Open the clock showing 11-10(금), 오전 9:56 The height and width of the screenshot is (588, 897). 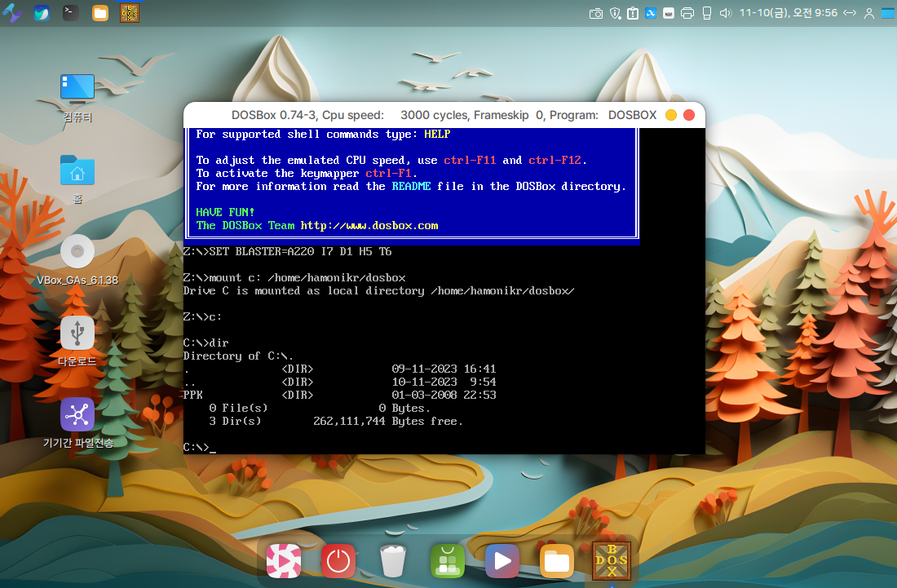tap(788, 13)
